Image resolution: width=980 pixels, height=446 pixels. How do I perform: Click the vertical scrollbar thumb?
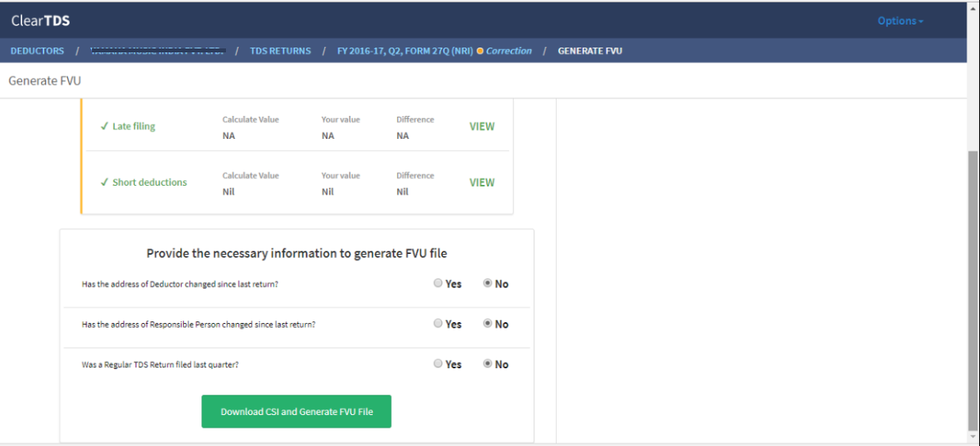coord(973,290)
